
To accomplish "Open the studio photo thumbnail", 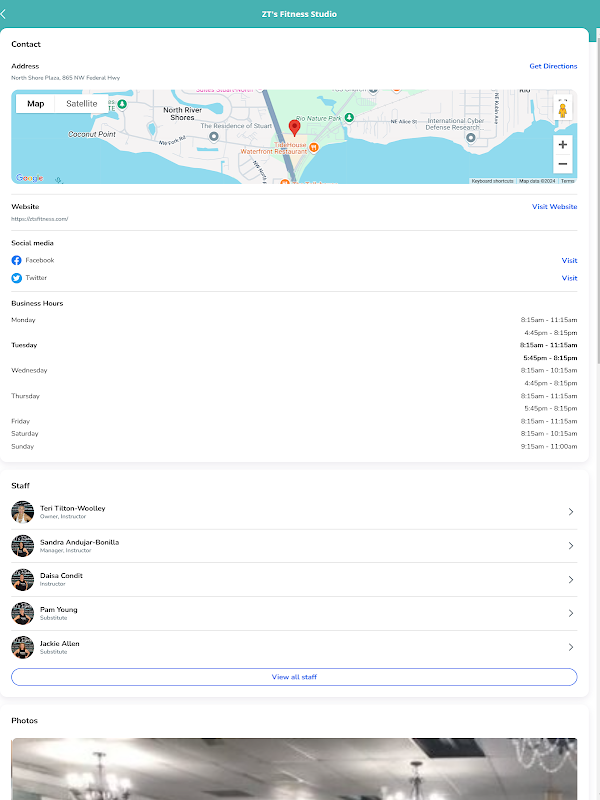I will point(294,768).
